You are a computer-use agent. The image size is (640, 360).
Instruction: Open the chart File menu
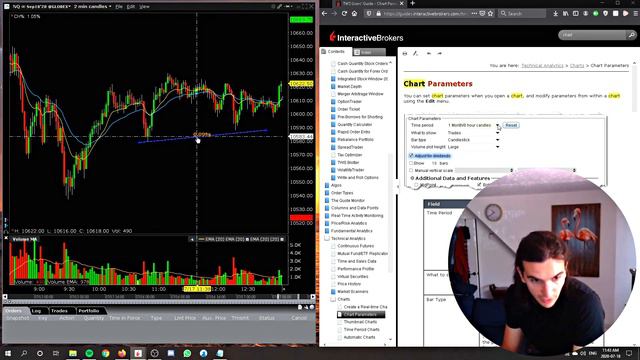[x=119, y=7]
